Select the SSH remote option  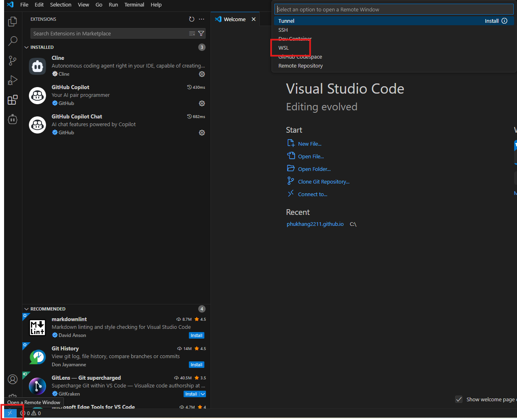point(394,30)
